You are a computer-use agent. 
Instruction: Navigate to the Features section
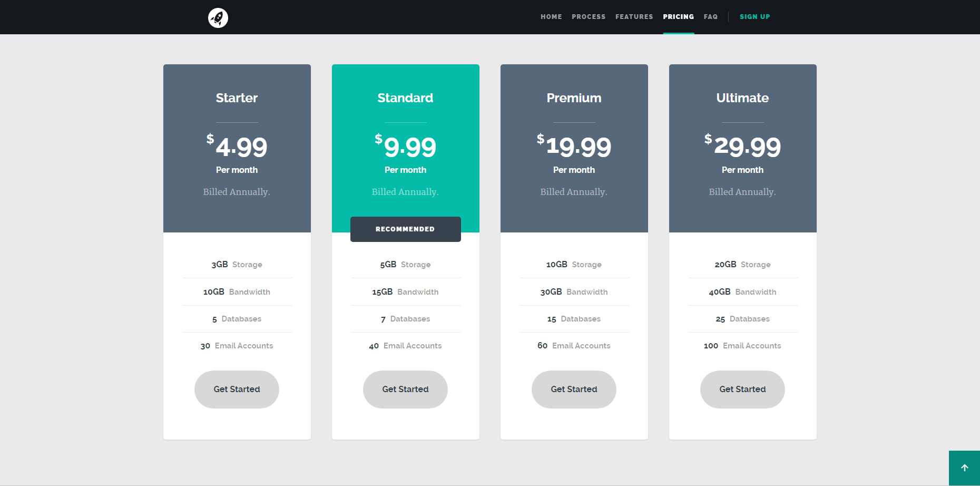click(634, 17)
